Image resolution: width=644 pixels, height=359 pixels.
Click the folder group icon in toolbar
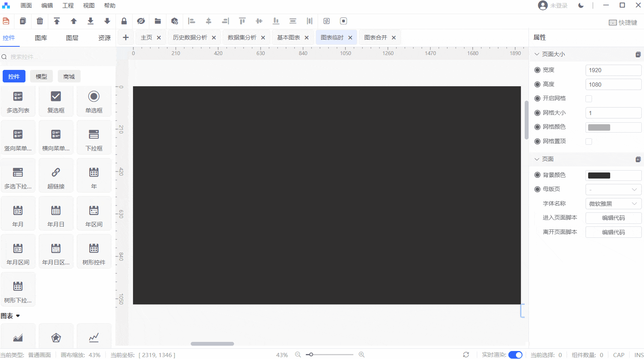158,21
